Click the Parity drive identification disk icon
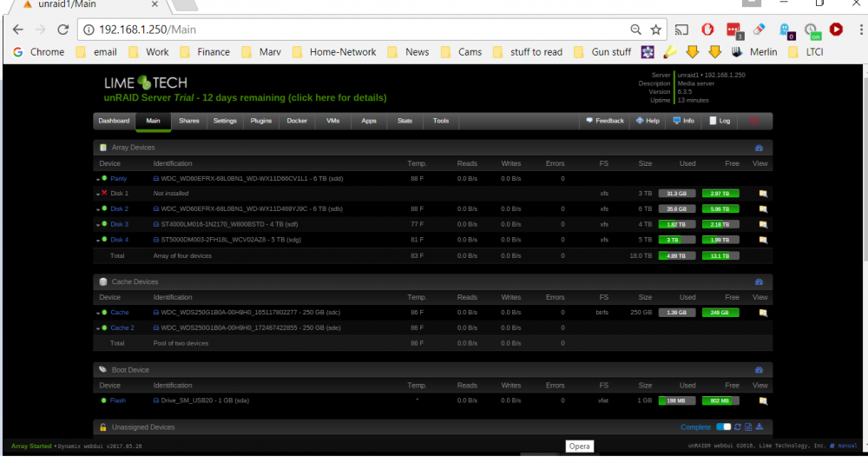 [156, 179]
